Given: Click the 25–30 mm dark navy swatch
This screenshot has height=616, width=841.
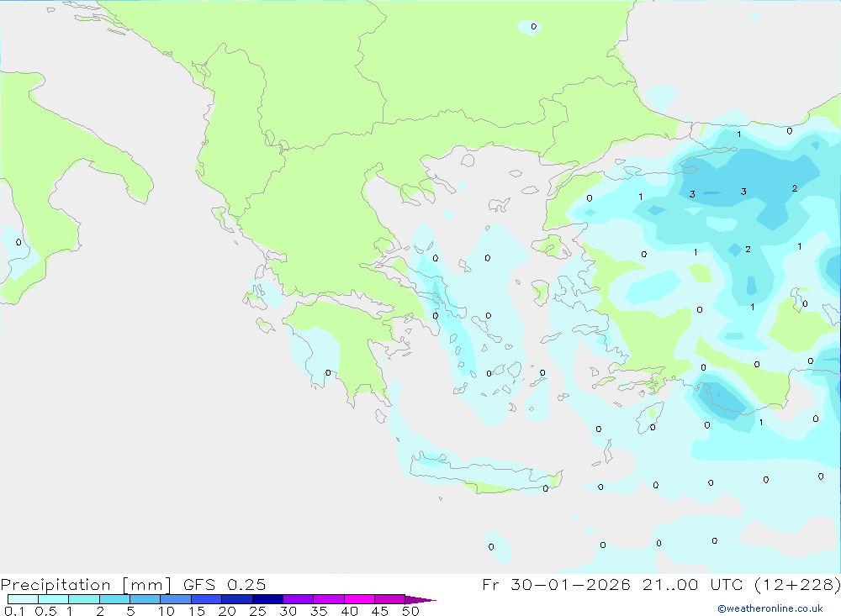Looking at the screenshot, I should (x=267, y=599).
